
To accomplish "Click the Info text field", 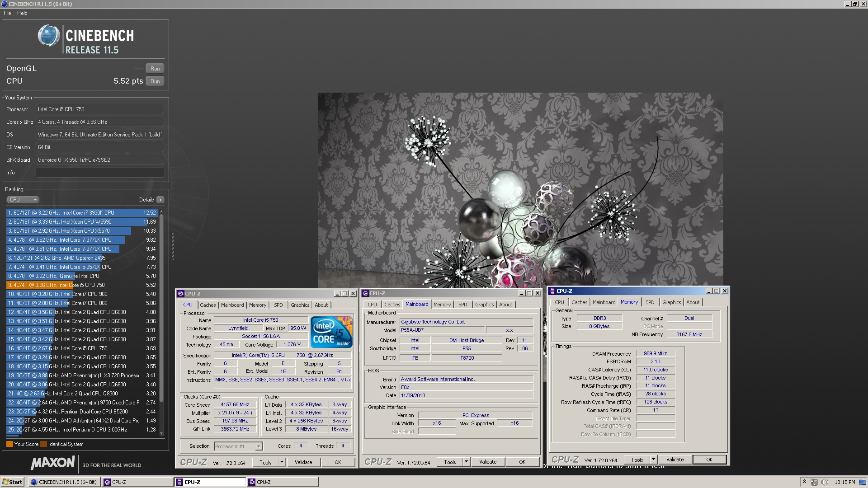I will tap(100, 173).
